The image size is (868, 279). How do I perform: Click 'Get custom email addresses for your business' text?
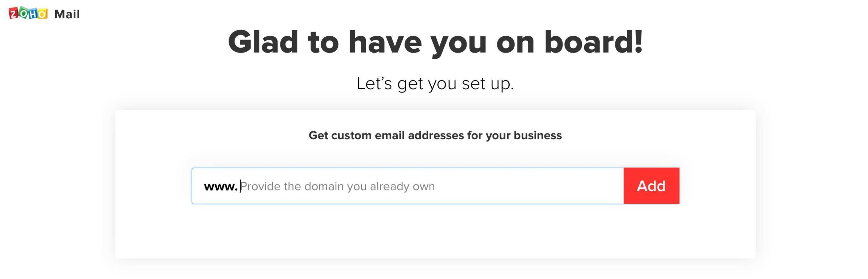tap(435, 135)
